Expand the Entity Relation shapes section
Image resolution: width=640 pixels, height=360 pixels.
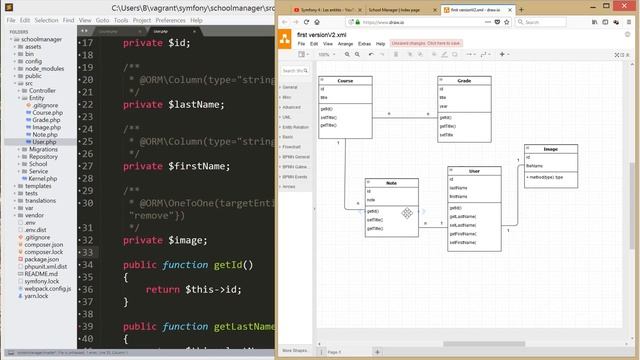coord(295,127)
